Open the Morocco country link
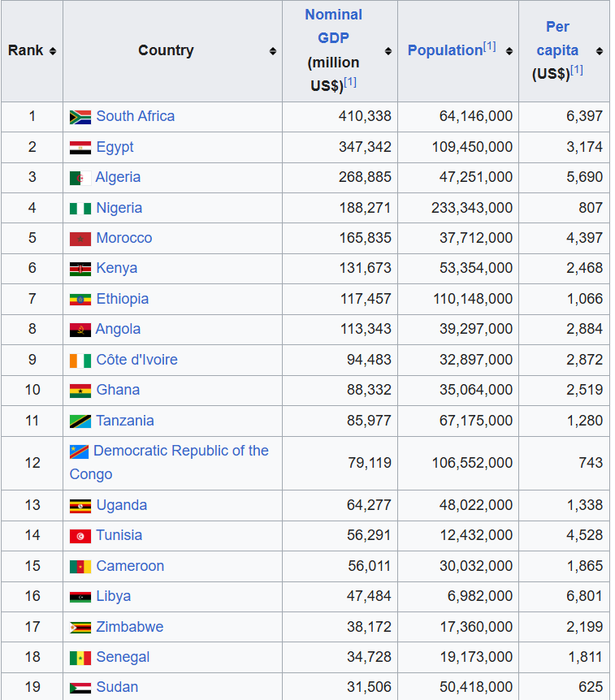The height and width of the screenshot is (700, 615). click(124, 238)
